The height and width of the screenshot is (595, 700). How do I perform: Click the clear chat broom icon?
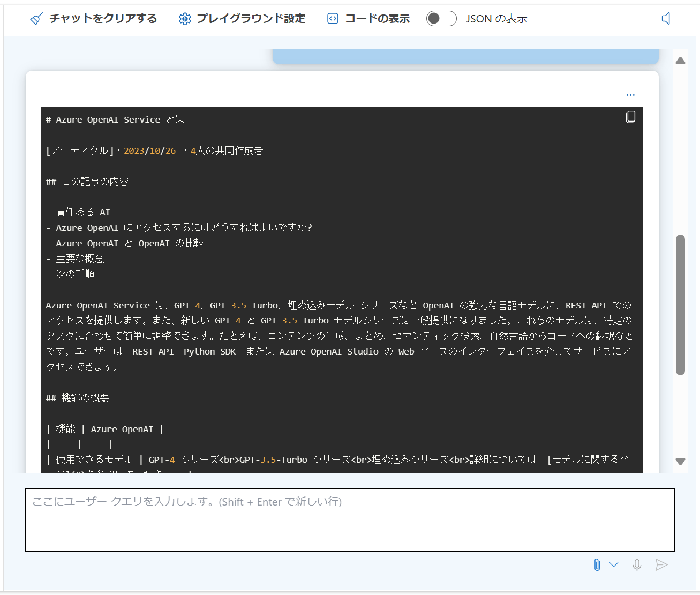pos(36,19)
